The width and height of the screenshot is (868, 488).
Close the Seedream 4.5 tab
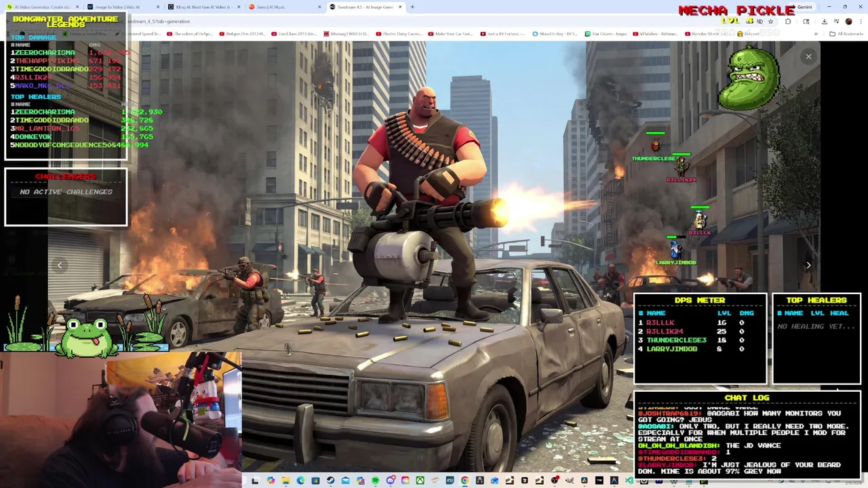click(x=401, y=7)
